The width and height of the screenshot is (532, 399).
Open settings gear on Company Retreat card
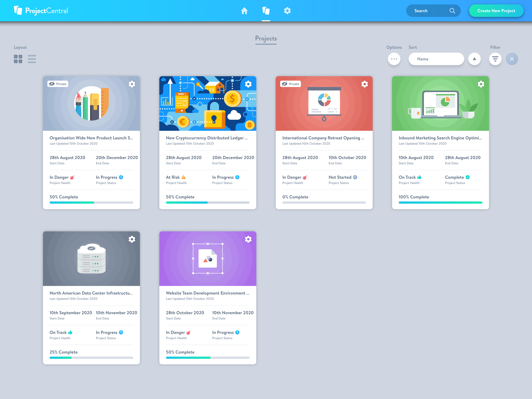pyautogui.click(x=365, y=84)
